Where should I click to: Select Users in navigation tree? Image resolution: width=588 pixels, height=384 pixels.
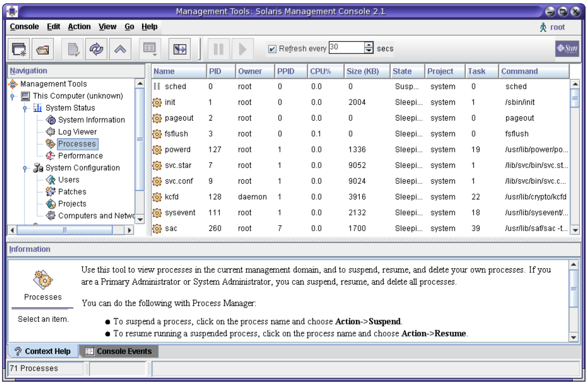[x=69, y=180]
